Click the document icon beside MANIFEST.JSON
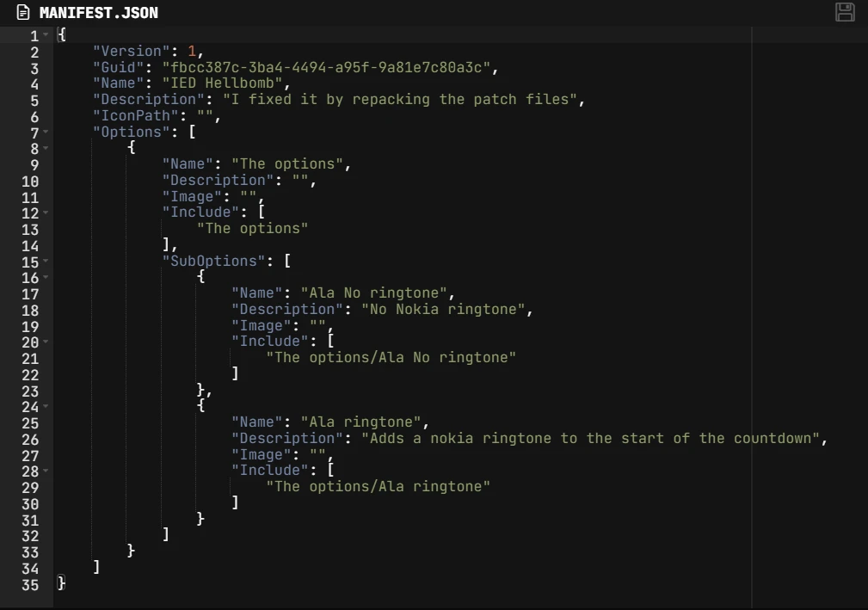868x610 pixels. [23, 13]
